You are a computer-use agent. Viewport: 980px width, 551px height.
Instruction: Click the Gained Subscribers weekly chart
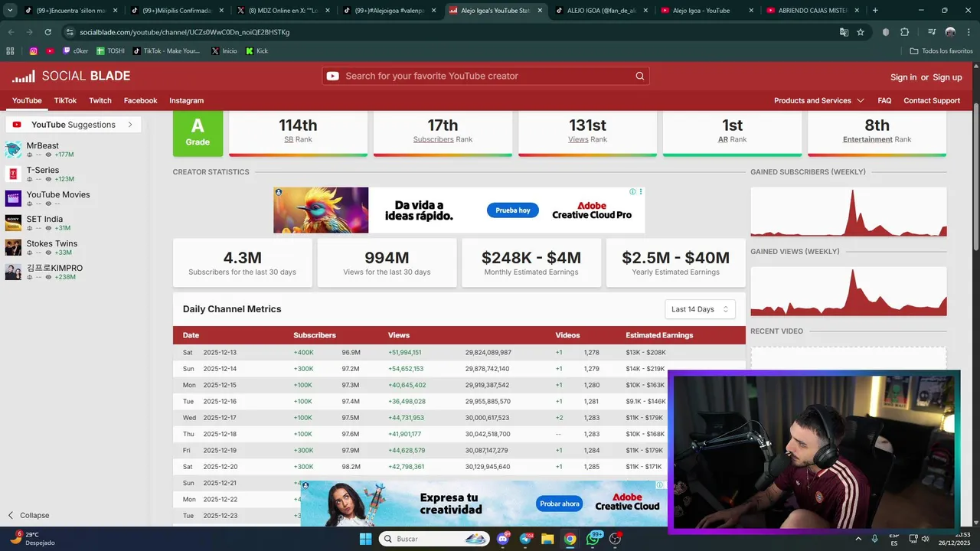coord(848,212)
